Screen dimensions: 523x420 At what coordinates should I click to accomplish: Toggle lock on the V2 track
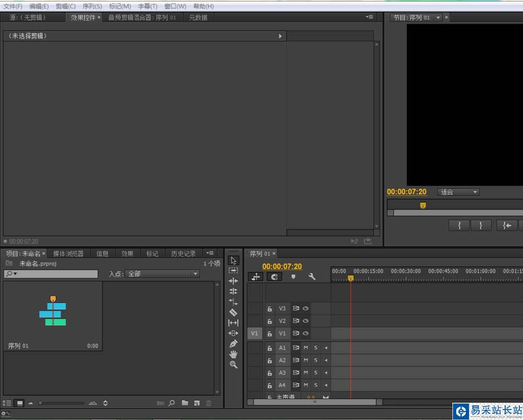pos(270,321)
